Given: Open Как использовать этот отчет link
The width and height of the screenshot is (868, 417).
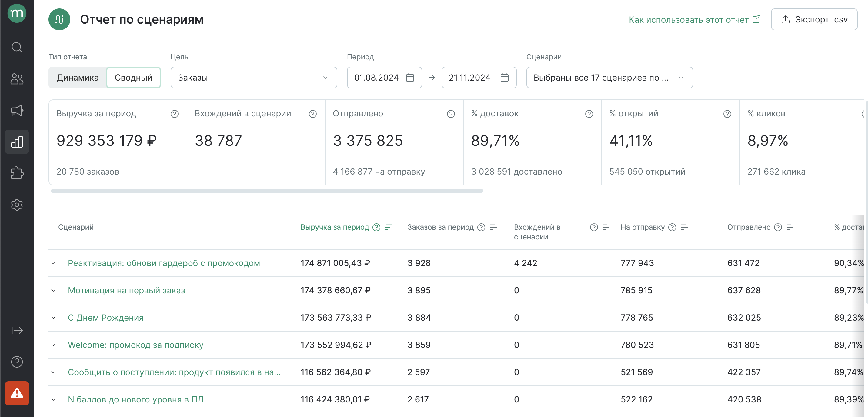Looking at the screenshot, I should coord(694,19).
